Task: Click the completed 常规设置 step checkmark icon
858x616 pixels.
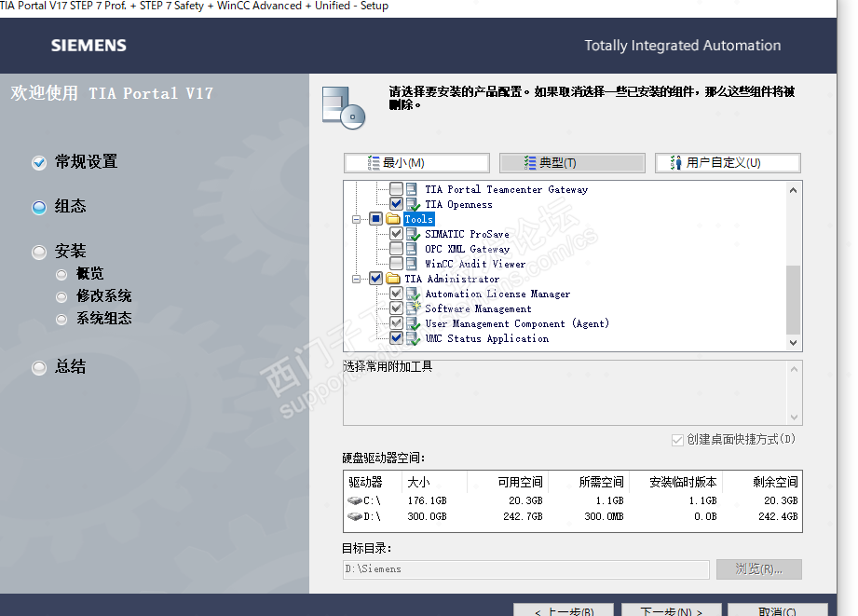Action: pos(39,163)
